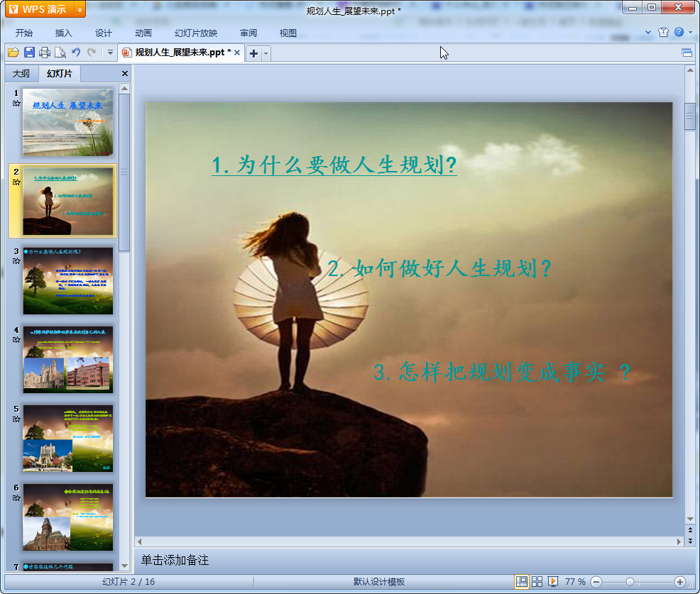Switch to normal view icon in status bar
Screen dimensions: 700x594
521,581
